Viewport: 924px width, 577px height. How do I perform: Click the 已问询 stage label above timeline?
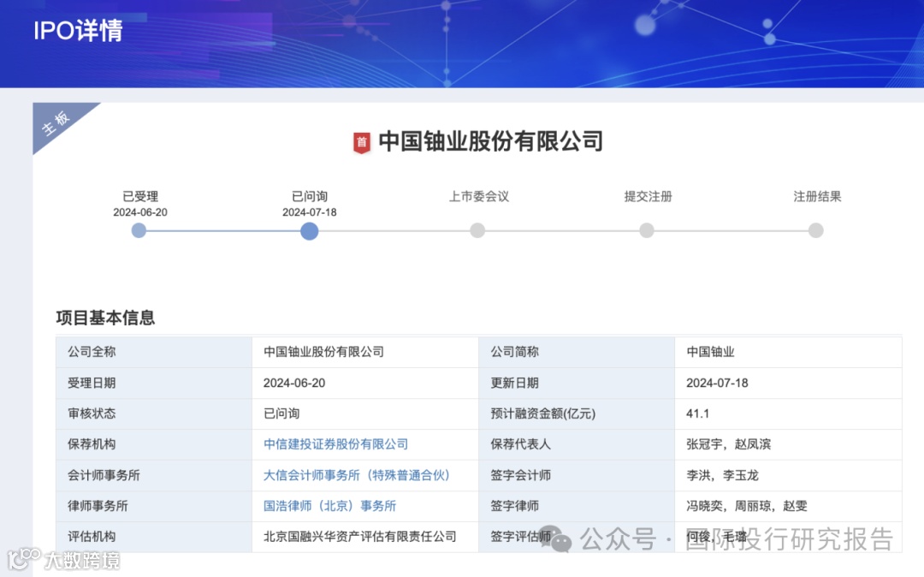coord(310,196)
